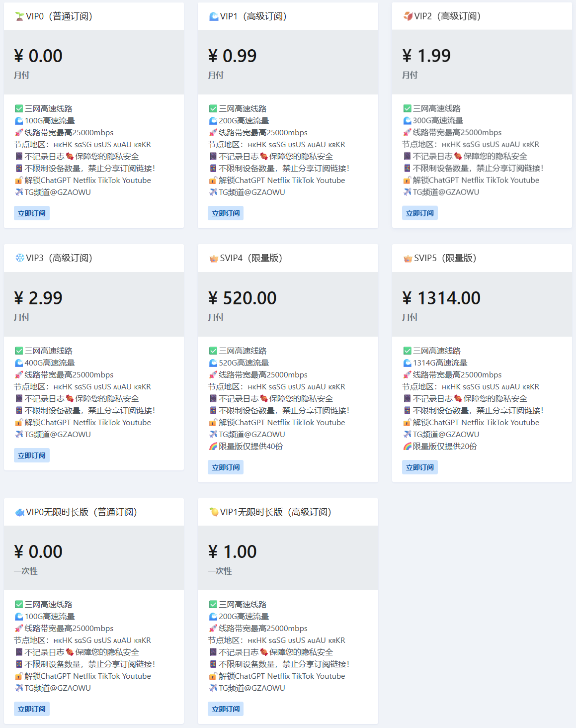576x728 pixels.
Task: Click 立即订阅 for VIP0无限时长版 plan
Action: 32,709
